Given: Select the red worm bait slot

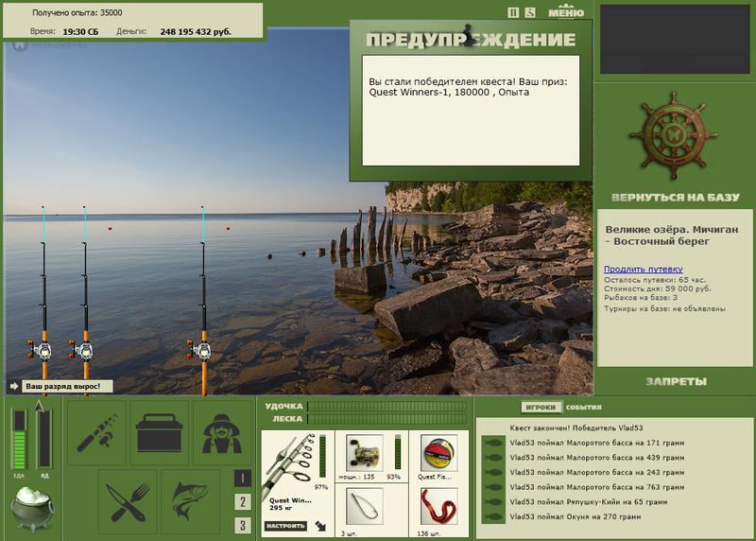Looking at the screenshot, I should coord(438,507).
